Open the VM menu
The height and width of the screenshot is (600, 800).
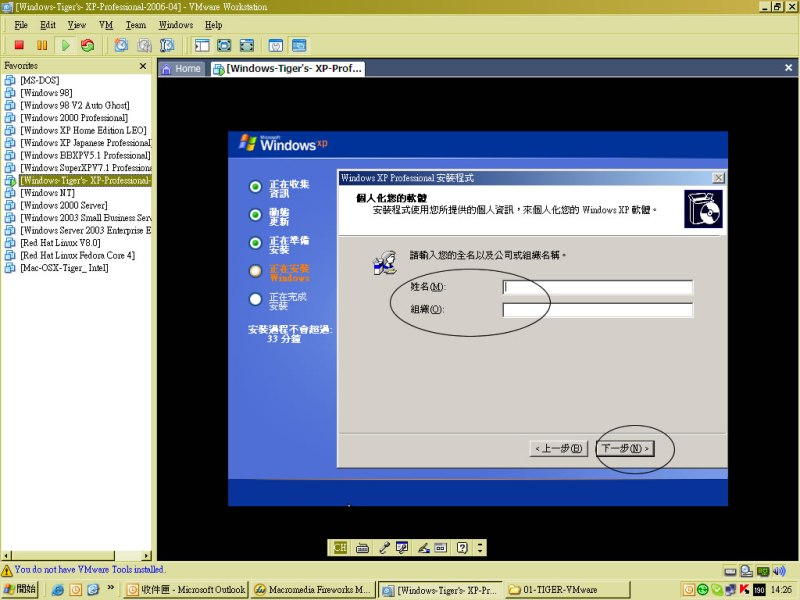point(106,25)
